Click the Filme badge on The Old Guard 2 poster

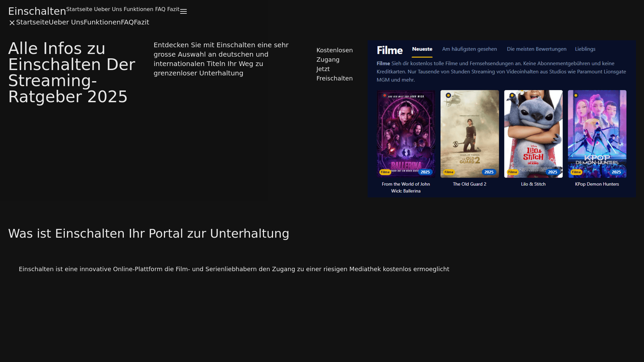449,172
